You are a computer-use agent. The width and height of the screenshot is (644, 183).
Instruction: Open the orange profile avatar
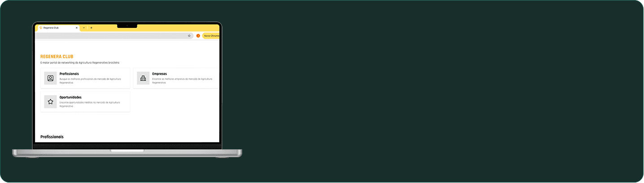pos(198,36)
